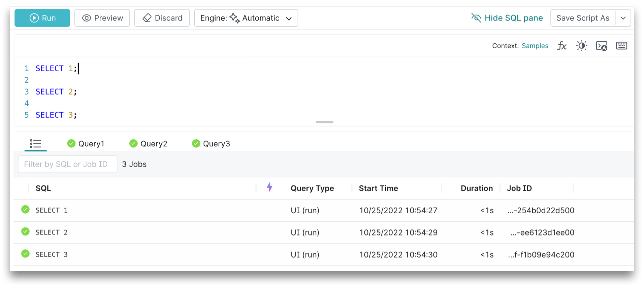Open the Query3 results tab
This screenshot has width=644, height=288.
pyautogui.click(x=211, y=144)
